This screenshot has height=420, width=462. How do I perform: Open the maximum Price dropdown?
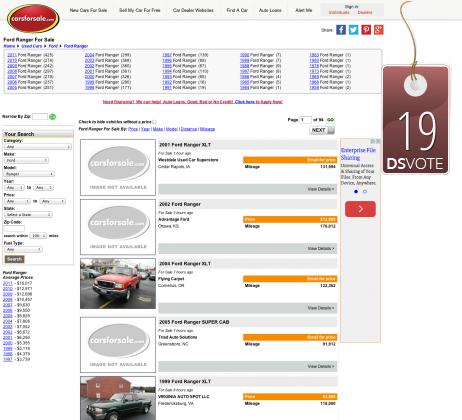coord(53,201)
